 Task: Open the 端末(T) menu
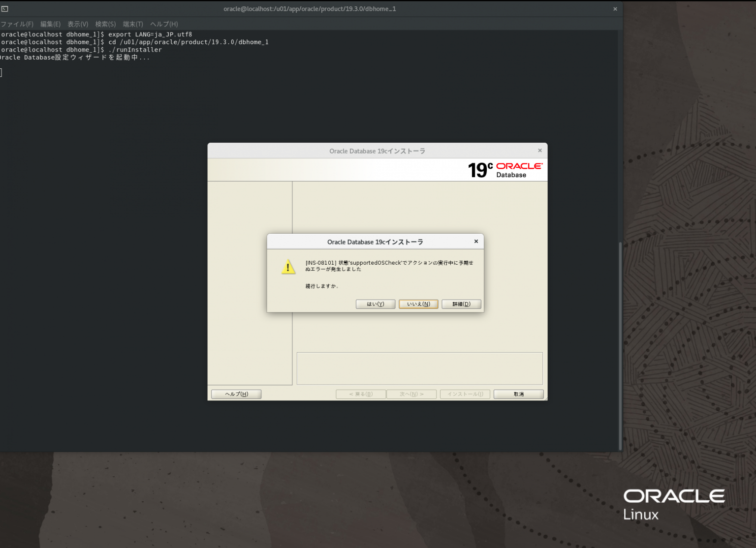click(132, 24)
